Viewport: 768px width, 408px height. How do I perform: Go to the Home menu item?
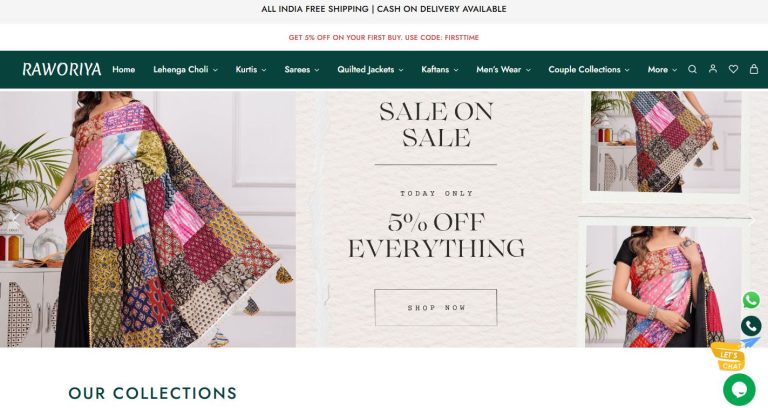(x=124, y=70)
